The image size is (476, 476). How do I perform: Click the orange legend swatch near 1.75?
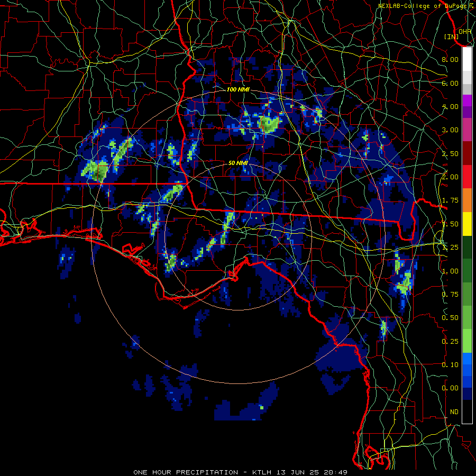tap(467, 200)
